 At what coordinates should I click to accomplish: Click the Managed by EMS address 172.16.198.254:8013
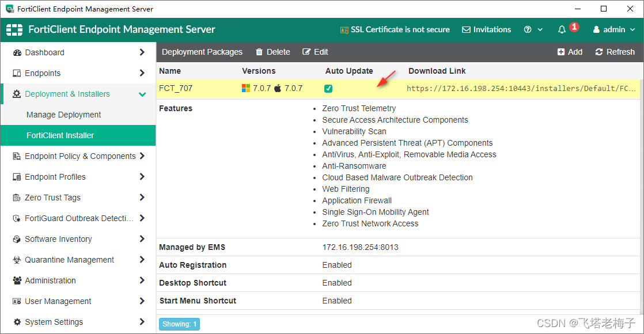(360, 247)
